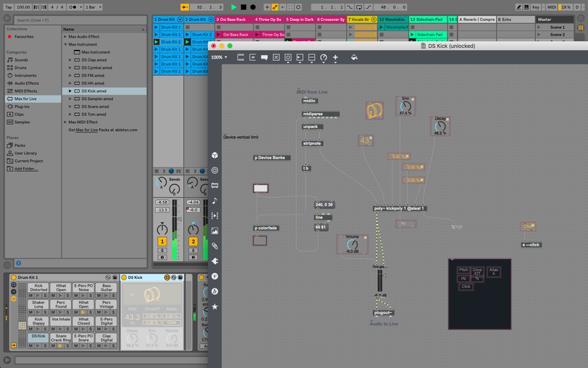Solo track 1 with S button
The width and height of the screenshot is (588, 368).
pyautogui.click(x=162, y=250)
